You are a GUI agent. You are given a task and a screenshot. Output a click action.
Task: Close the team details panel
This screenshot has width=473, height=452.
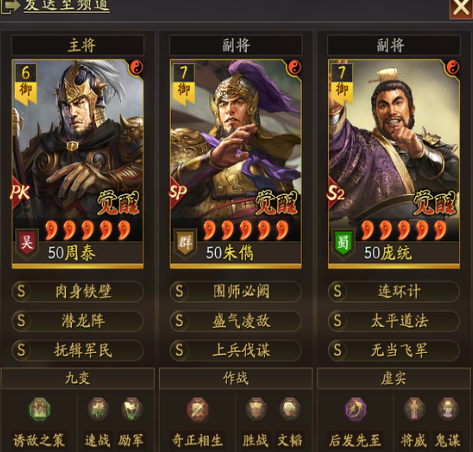[x=461, y=8]
